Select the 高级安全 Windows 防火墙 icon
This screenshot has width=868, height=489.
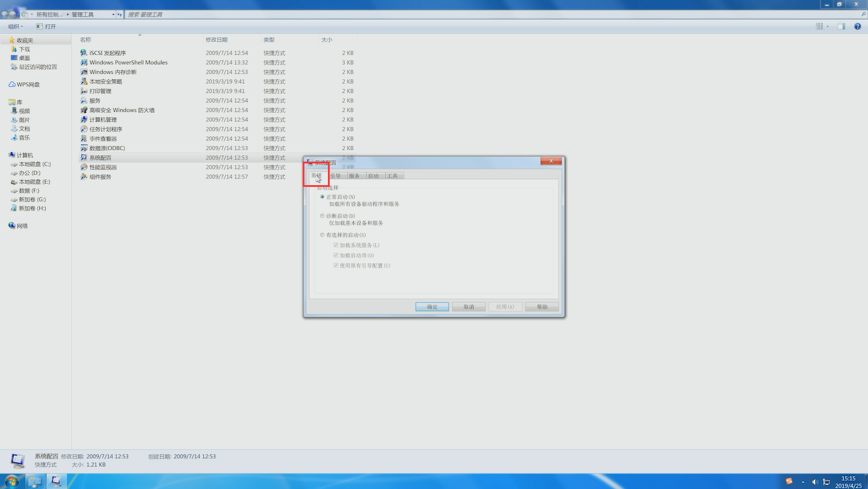[x=84, y=110]
